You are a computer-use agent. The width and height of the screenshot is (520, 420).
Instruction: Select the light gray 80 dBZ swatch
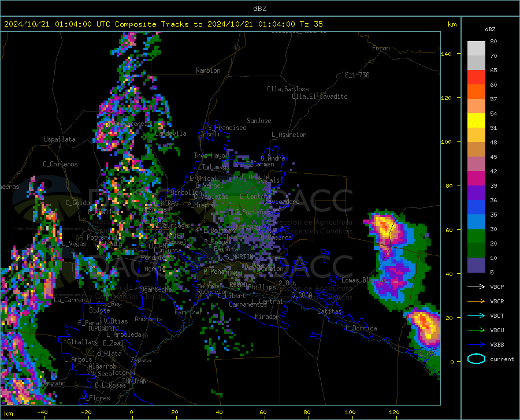coord(476,49)
